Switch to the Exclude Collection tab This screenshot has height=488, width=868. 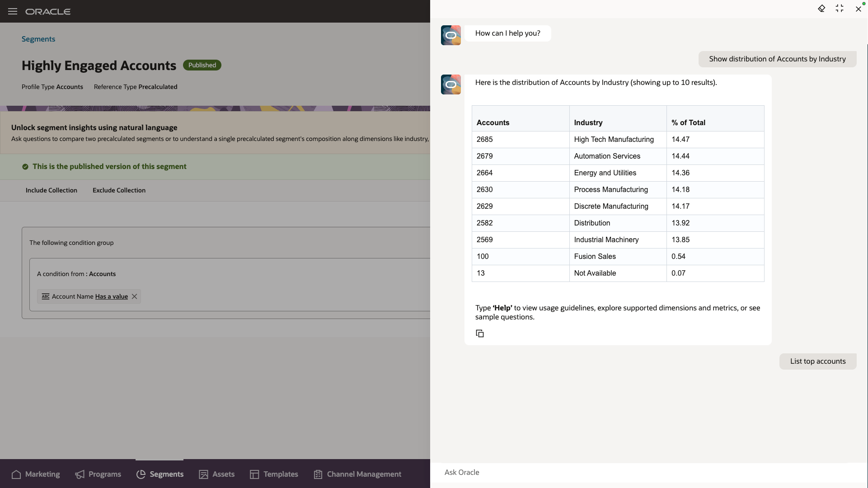pyautogui.click(x=119, y=190)
